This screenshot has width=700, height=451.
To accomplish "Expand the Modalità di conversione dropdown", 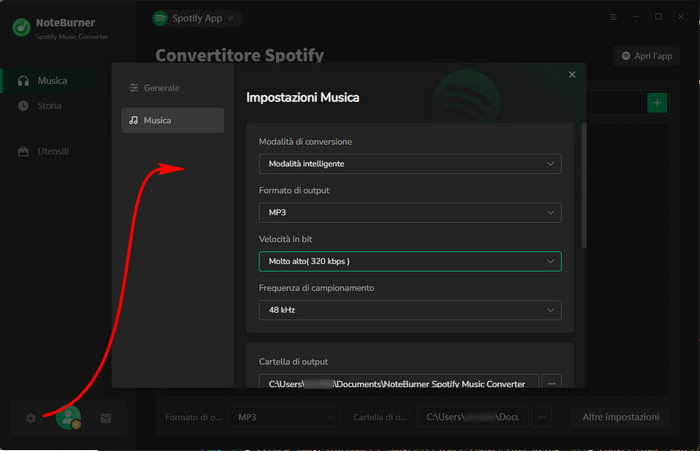I will 409,164.
